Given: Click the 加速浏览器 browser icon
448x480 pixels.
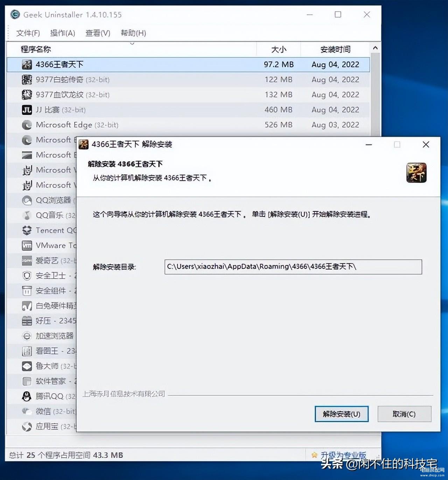Looking at the screenshot, I should [x=27, y=336].
